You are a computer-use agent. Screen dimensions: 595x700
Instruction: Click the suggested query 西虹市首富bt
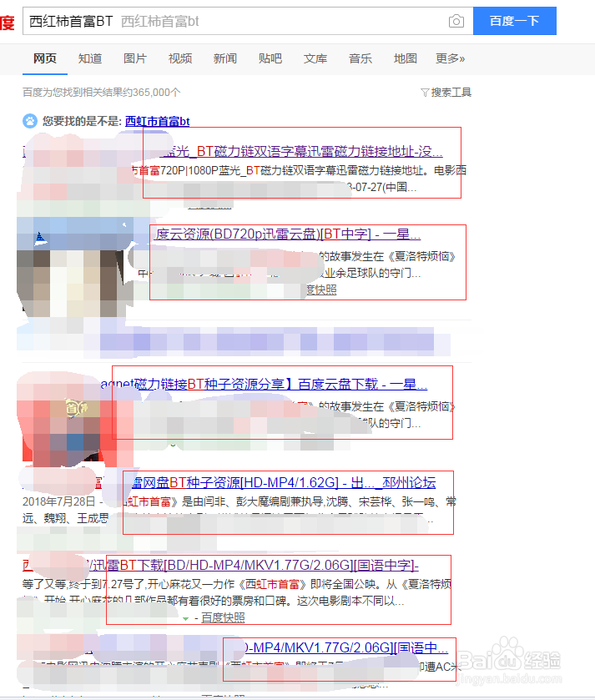click(157, 122)
